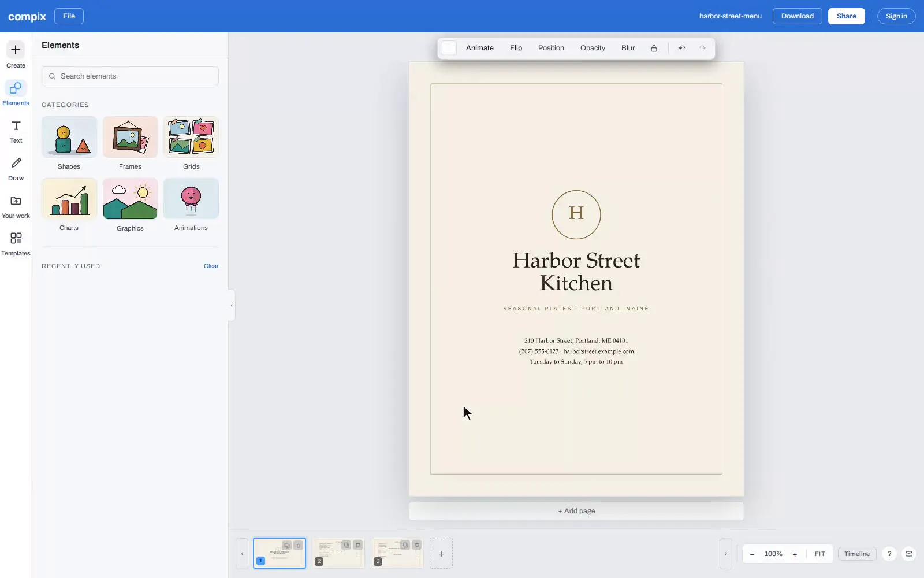The image size is (924, 578).
Task: Delete page 3 using trash icon
Action: pos(416,545)
